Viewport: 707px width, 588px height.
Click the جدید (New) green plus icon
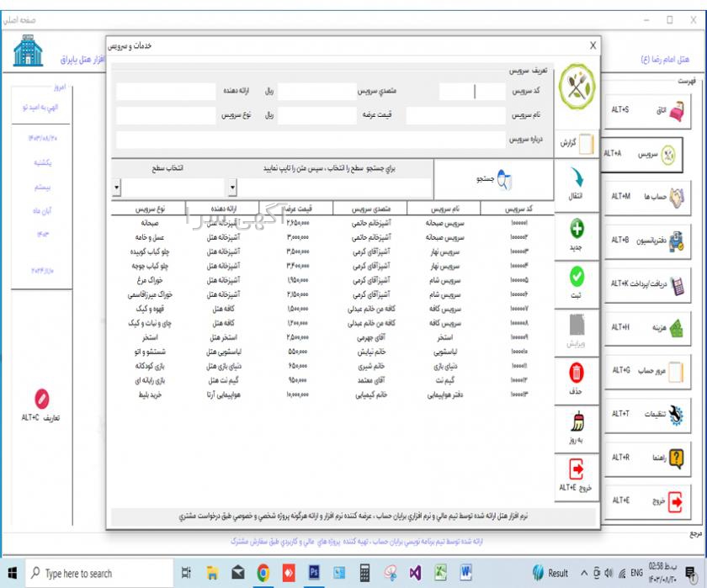(x=577, y=230)
